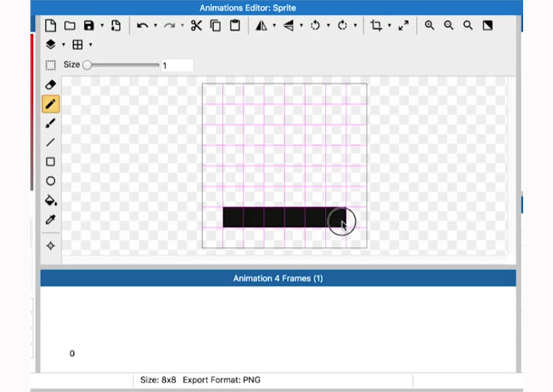This screenshot has height=392, width=553.
Task: Open the Layers dropdown arrow
Action: (64, 44)
